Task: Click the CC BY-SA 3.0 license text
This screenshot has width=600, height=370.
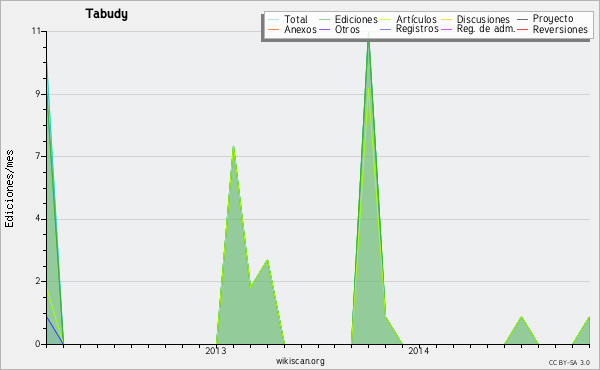Action: pos(569,363)
